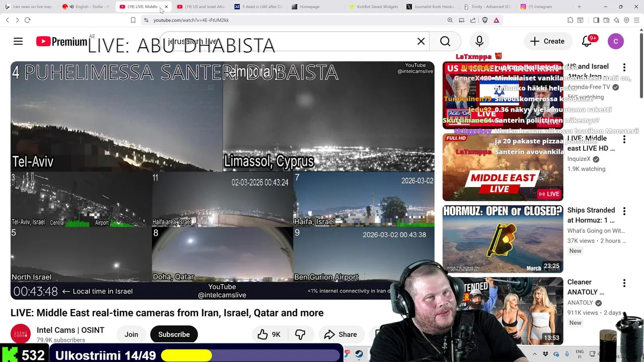The width and height of the screenshot is (644, 362).
Task: Switch to the KickBot Saved Widgets tab
Action: point(373,7)
